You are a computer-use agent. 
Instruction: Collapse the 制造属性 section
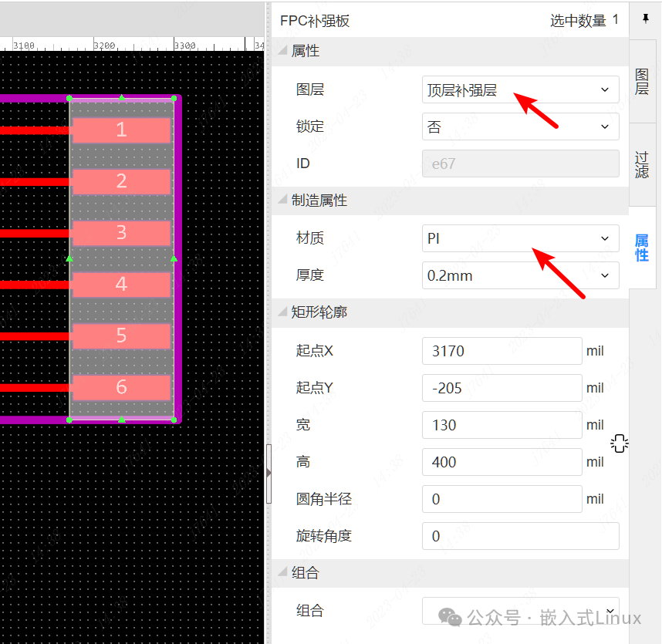tap(282, 201)
